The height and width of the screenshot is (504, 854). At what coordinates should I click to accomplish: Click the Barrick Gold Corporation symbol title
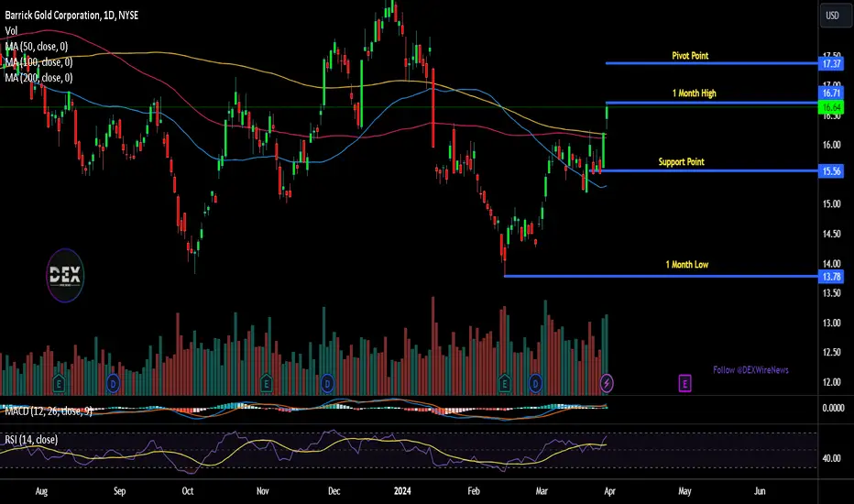[71, 16]
